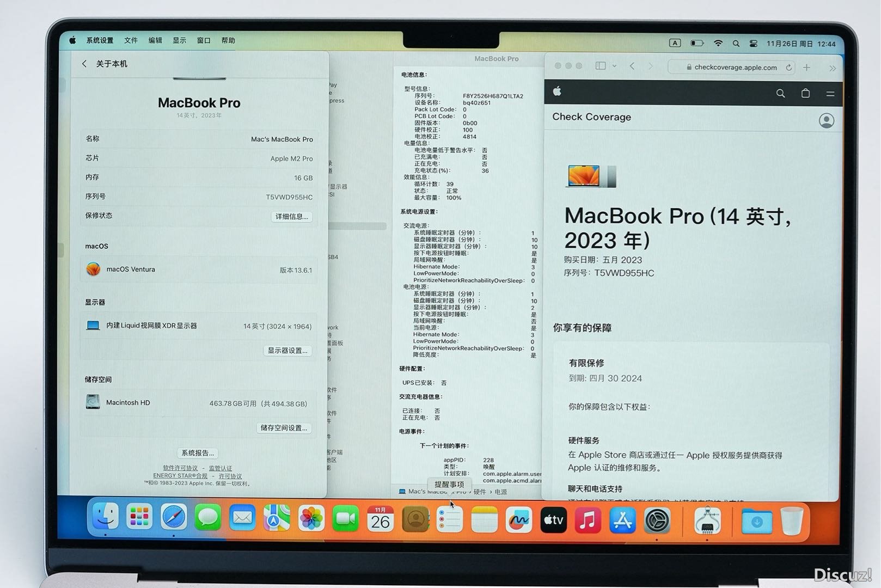
Task: Expand Safari sidebar dropdown chevron
Action: [x=614, y=66]
